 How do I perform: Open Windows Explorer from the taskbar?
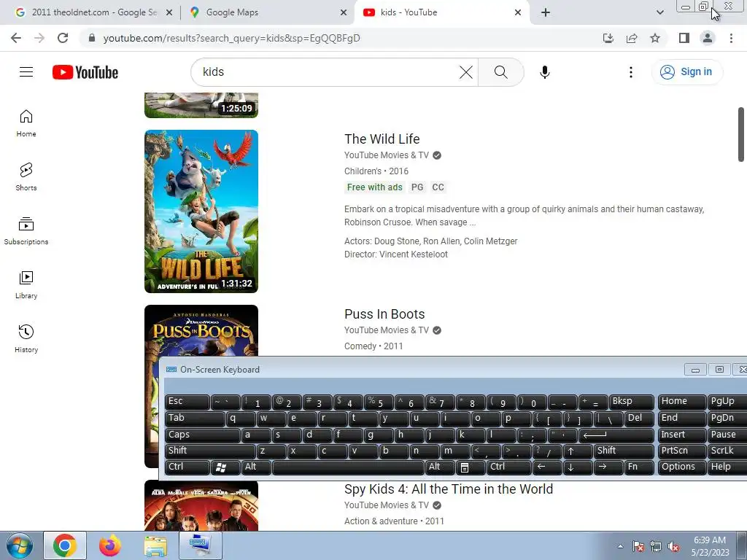tap(156, 545)
